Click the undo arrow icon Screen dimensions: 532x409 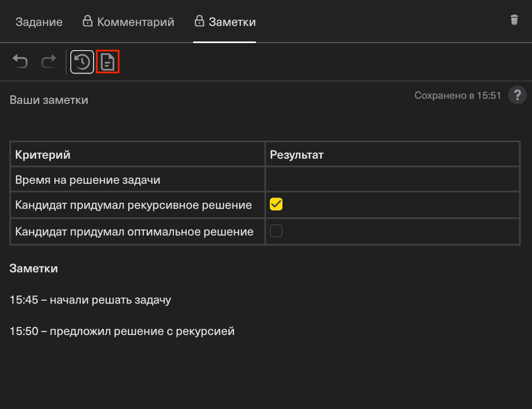[20, 61]
